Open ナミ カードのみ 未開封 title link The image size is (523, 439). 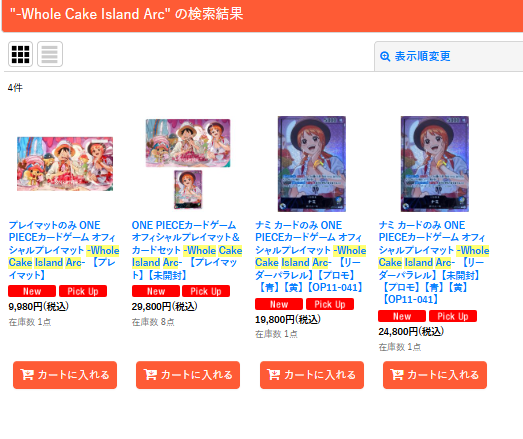[434, 262]
